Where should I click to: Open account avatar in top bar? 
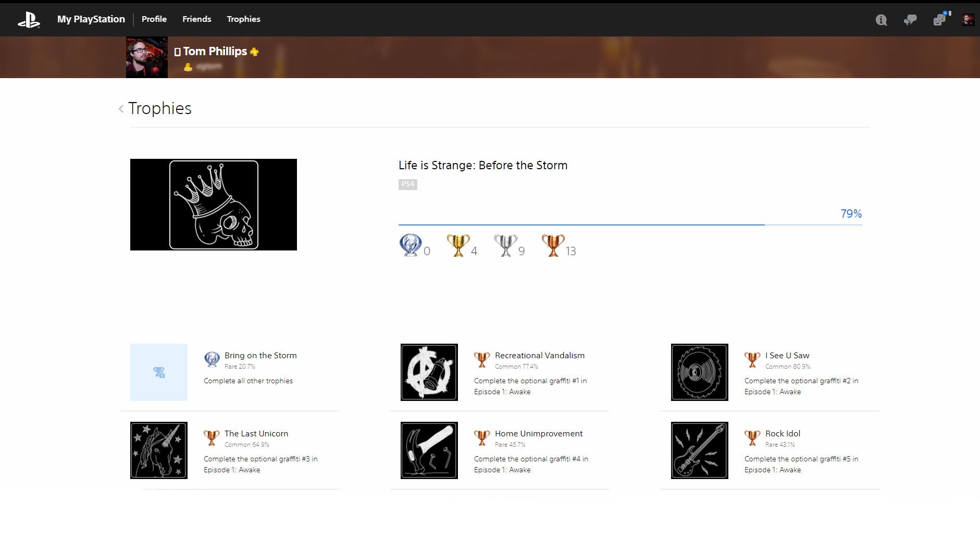click(968, 20)
